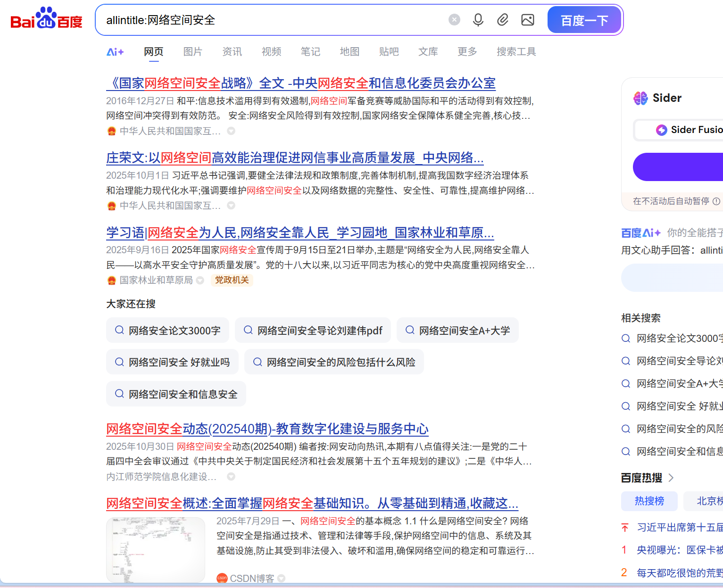Click the purple Sider action button

coord(678,167)
